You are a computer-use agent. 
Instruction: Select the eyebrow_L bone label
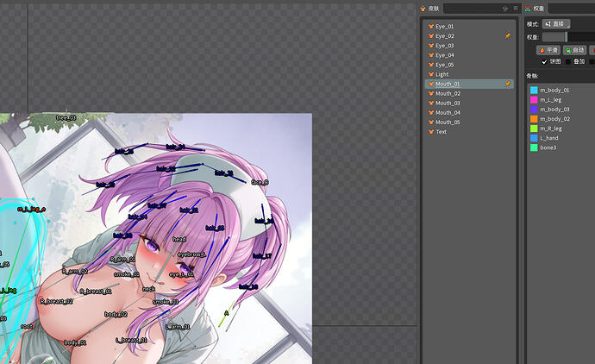pyautogui.click(x=191, y=254)
